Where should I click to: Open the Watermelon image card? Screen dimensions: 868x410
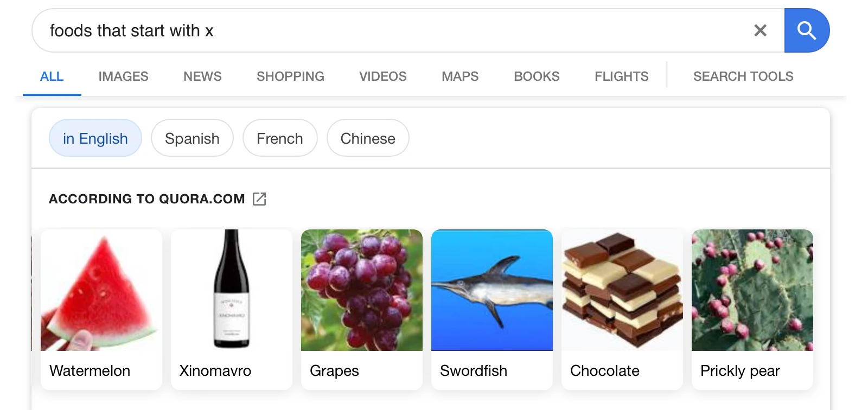tap(101, 309)
